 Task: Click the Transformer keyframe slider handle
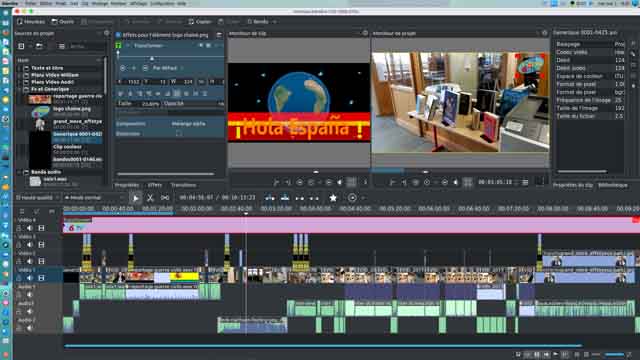(152, 59)
